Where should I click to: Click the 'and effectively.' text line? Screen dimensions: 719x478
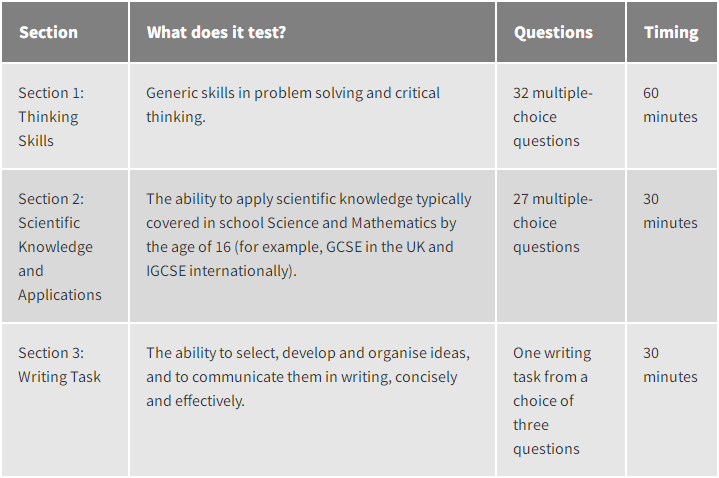[195, 401]
